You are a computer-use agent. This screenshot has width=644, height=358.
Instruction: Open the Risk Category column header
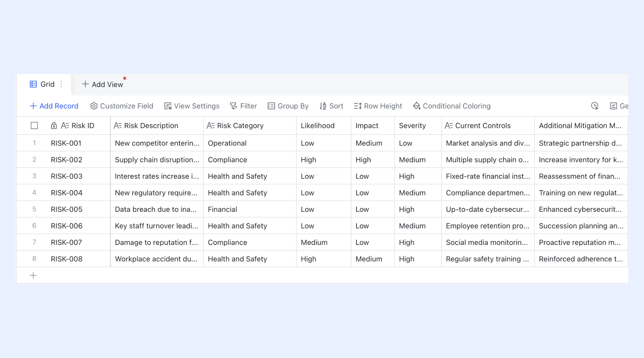250,126
